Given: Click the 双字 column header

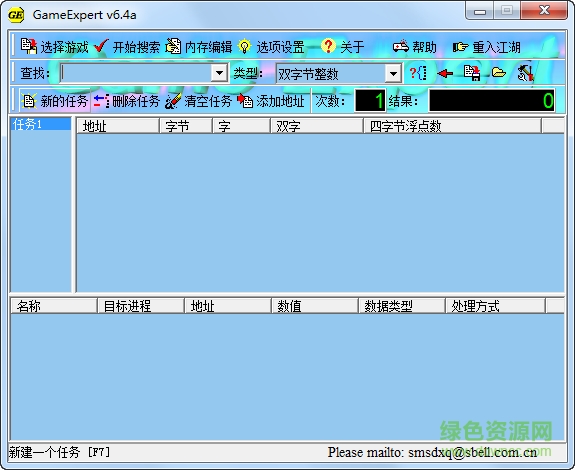Looking at the screenshot, I should point(317,126).
